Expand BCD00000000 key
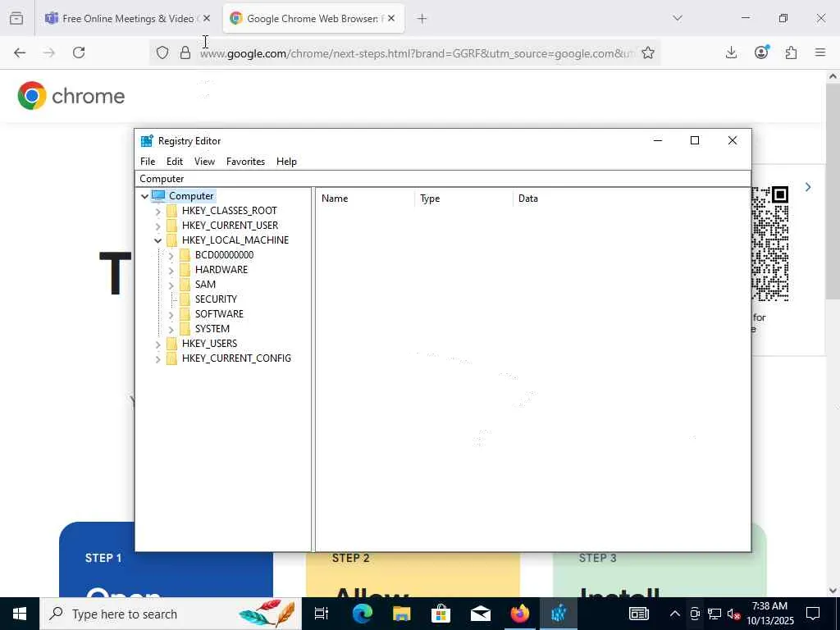Image resolution: width=840 pixels, height=630 pixels. [171, 256]
